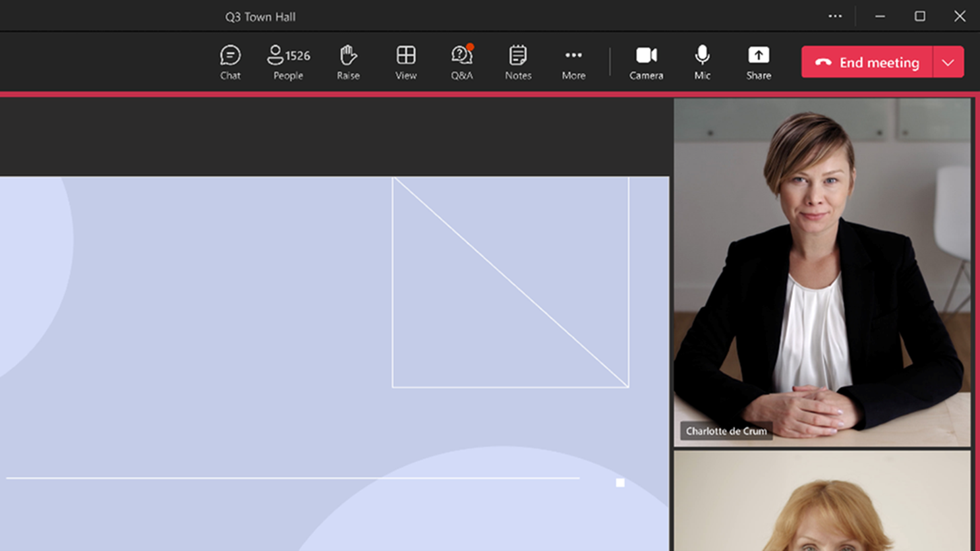The height and width of the screenshot is (551, 980).
Task: Open the title bar ellipsis options
Action: (x=835, y=16)
